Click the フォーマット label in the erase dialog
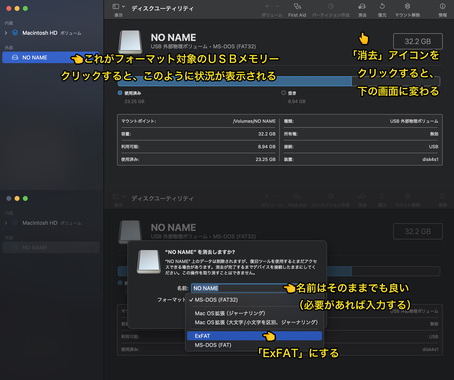The height and width of the screenshot is (380, 454). click(x=171, y=300)
